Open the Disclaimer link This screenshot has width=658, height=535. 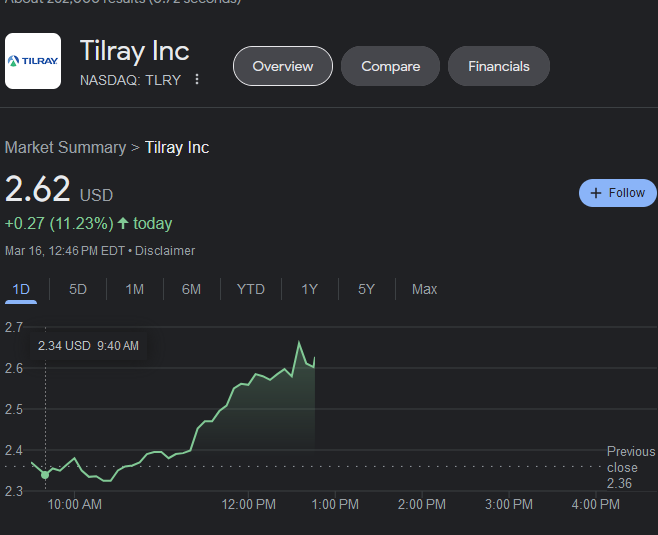point(165,251)
